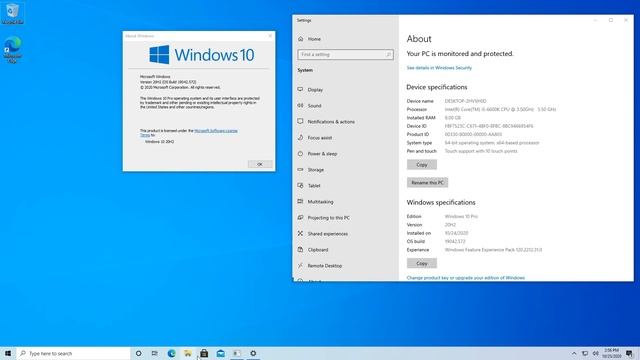640x360 pixels.
Task: Click the Rename this PC button
Action: tap(427, 182)
